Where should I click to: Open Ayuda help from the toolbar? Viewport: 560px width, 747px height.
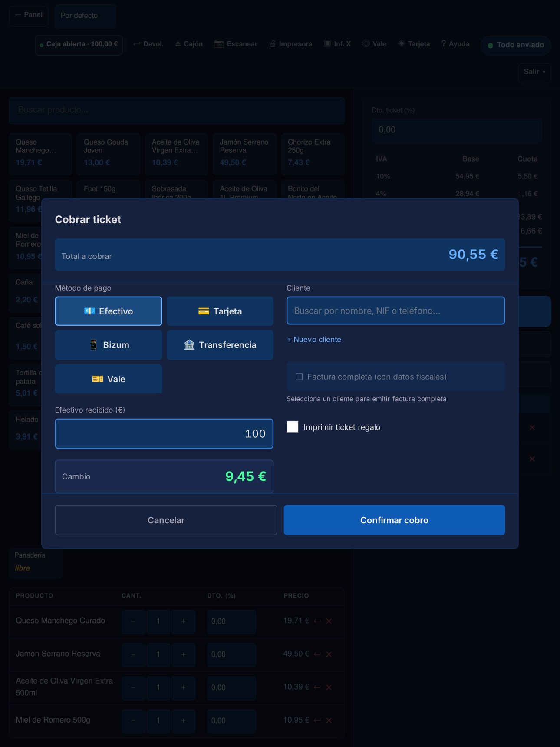[455, 44]
